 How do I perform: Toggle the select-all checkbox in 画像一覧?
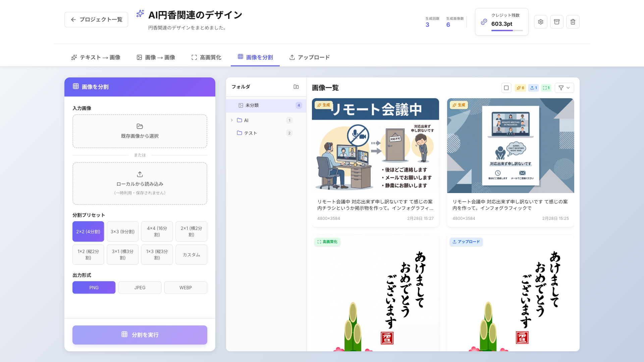(506, 88)
